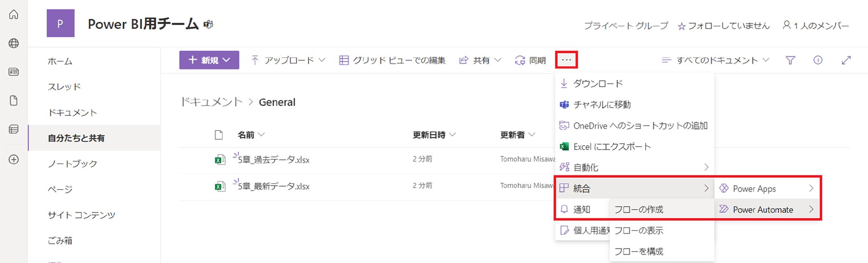Click the Teams icon beside site title
Image resolution: width=868 pixels, height=263 pixels.
208,24
